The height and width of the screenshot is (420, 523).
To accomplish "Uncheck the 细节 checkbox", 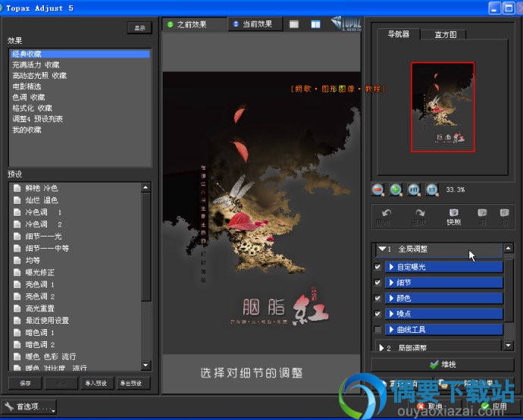I will (377, 283).
